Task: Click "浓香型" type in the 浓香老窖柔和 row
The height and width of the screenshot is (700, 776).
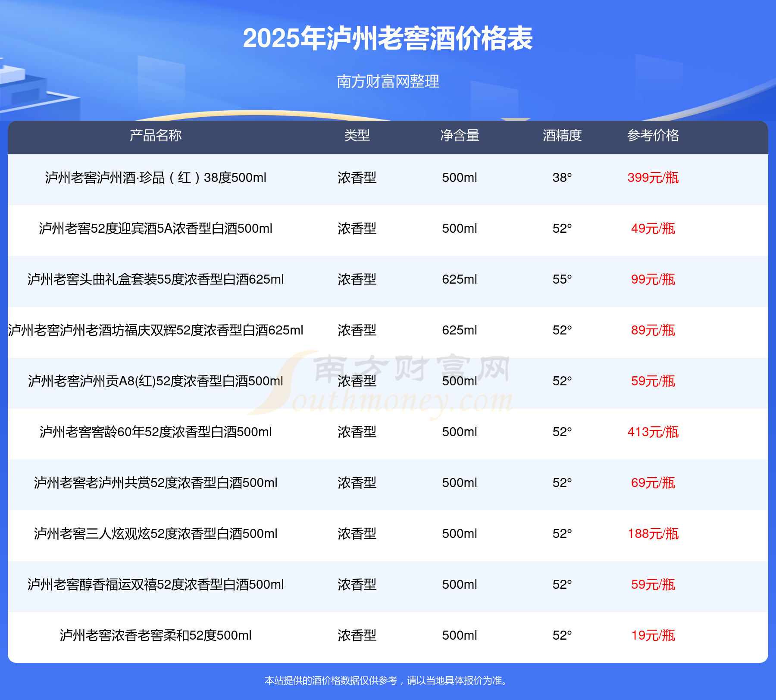Action: click(357, 635)
